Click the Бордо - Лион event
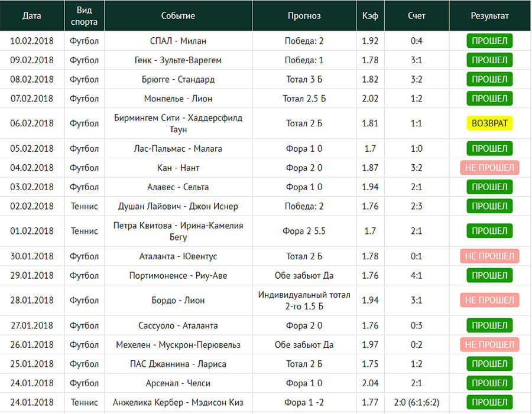532x414 pixels. pos(178,301)
